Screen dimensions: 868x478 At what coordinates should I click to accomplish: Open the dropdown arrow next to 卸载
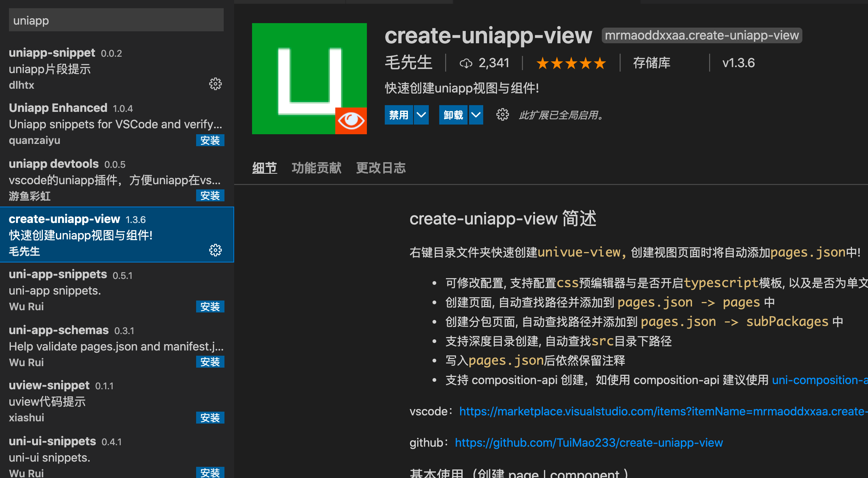[x=476, y=115]
